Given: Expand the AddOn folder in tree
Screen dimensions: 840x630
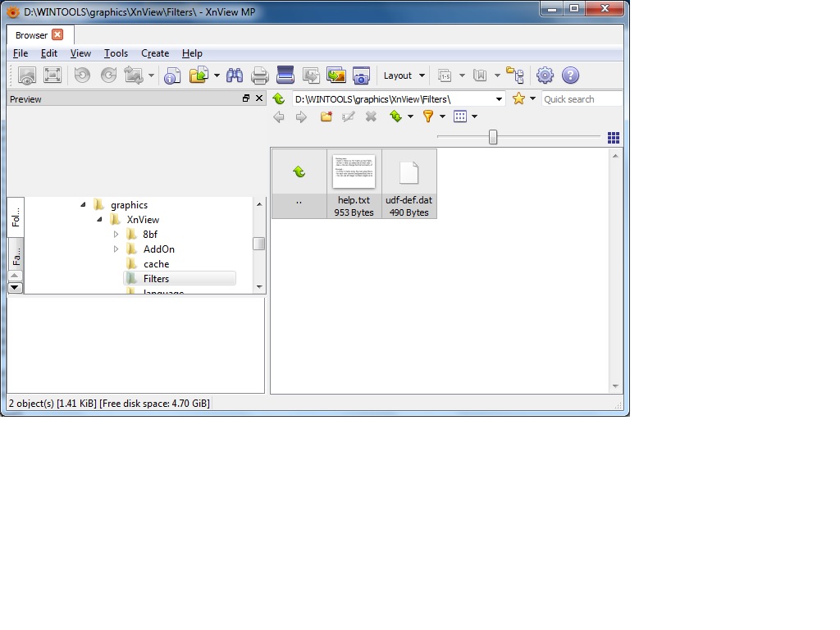Looking at the screenshot, I should (116, 249).
